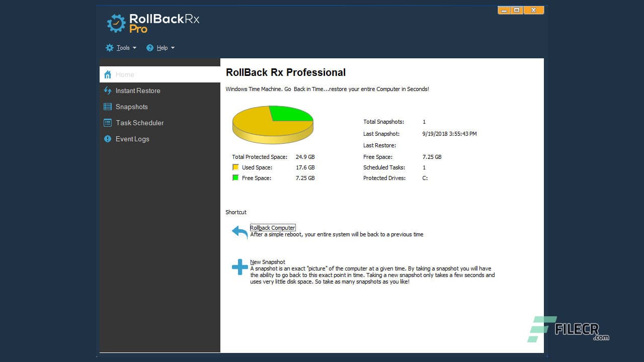Click the blue rollback arrow icon
Viewport: 644px width, 362px height.
238,232
